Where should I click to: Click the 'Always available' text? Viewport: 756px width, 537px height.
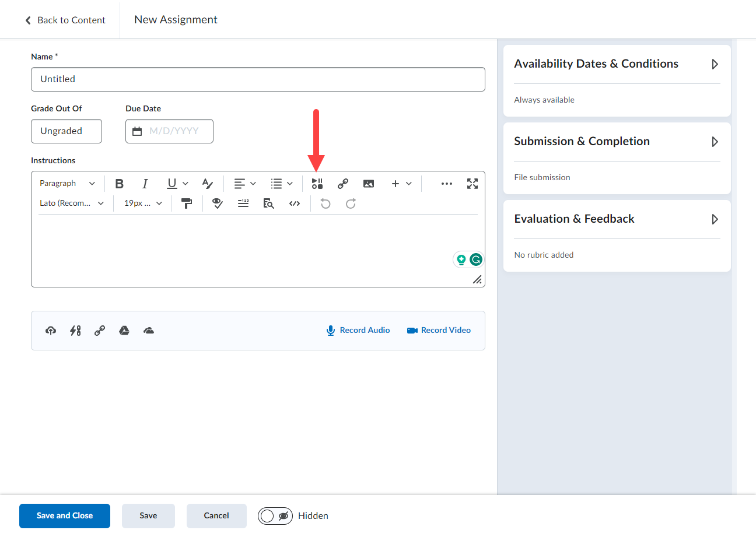[x=544, y=100]
